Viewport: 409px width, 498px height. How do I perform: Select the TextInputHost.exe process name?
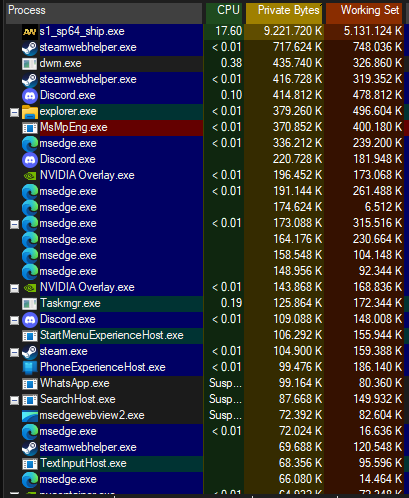[x=83, y=463]
